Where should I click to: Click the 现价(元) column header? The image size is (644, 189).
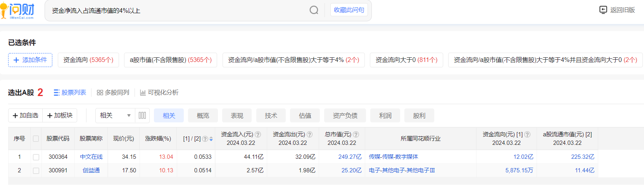pos(124,139)
